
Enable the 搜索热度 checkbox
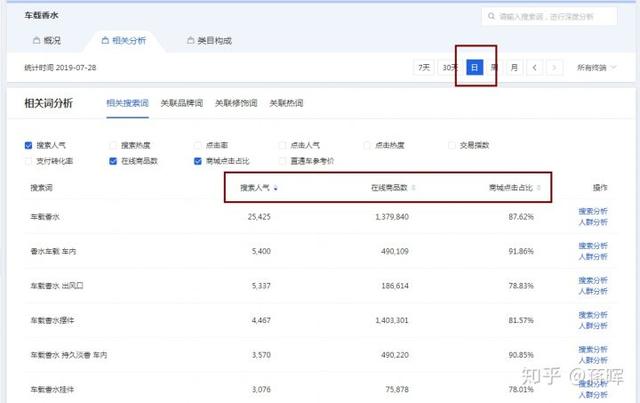coord(113,145)
